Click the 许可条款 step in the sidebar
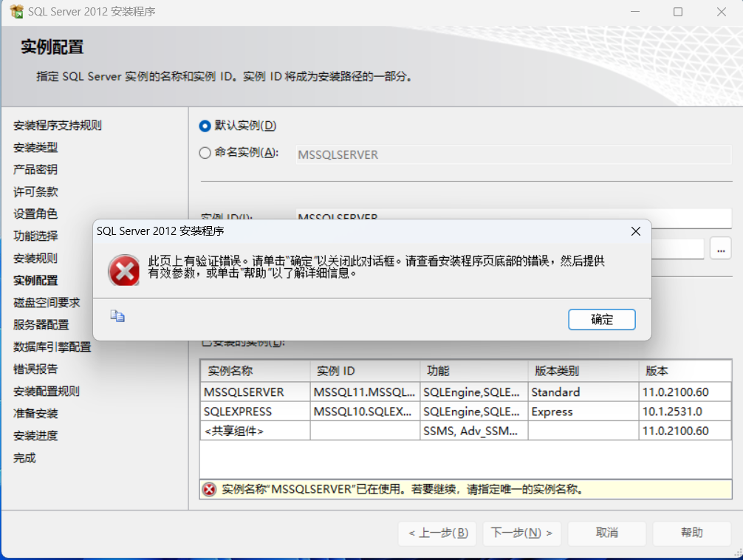The width and height of the screenshot is (743, 560). click(x=35, y=191)
